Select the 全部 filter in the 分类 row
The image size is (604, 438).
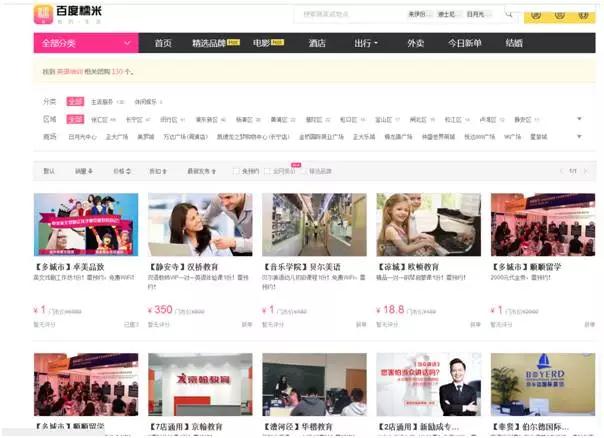(75, 101)
